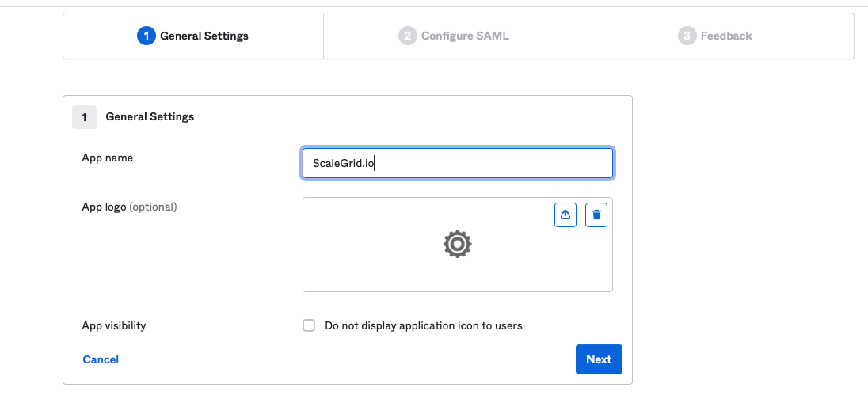Click the General Settings section heading
This screenshot has width=868, height=414.
[150, 117]
